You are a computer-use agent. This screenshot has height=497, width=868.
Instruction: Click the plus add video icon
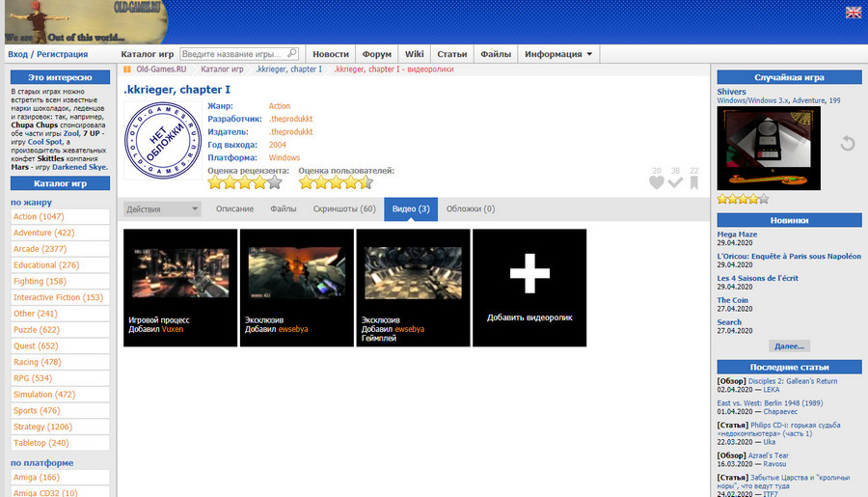pos(529,273)
